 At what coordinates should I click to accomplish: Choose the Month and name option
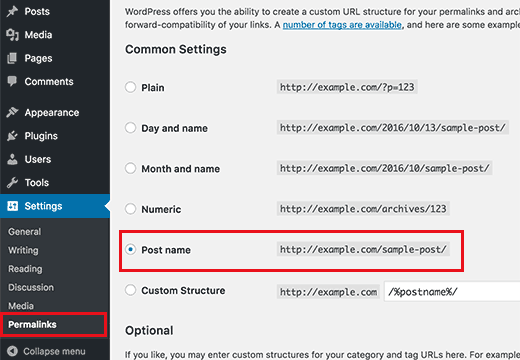click(130, 168)
